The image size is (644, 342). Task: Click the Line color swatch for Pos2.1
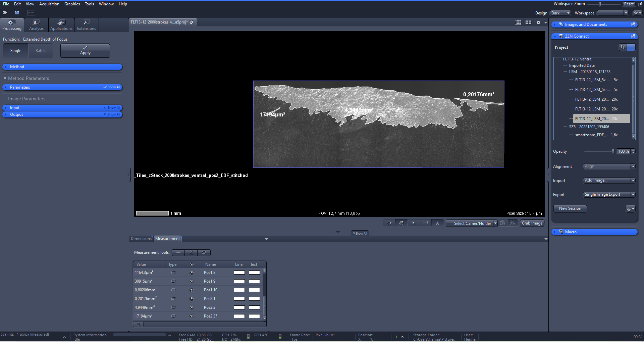click(239, 299)
